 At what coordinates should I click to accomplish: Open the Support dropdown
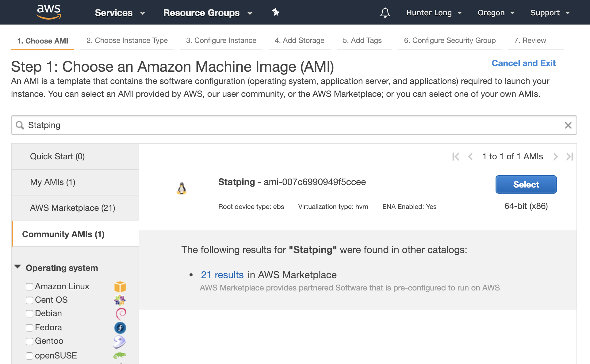tap(550, 13)
